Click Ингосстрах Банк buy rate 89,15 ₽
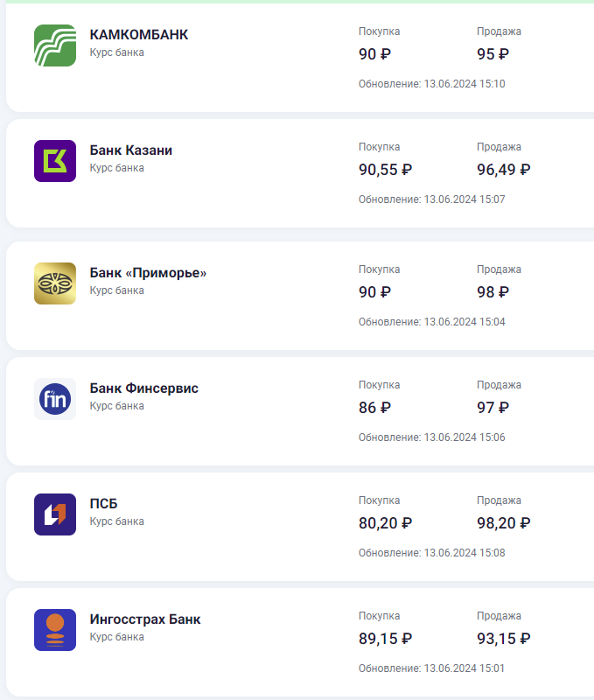 pos(385,639)
